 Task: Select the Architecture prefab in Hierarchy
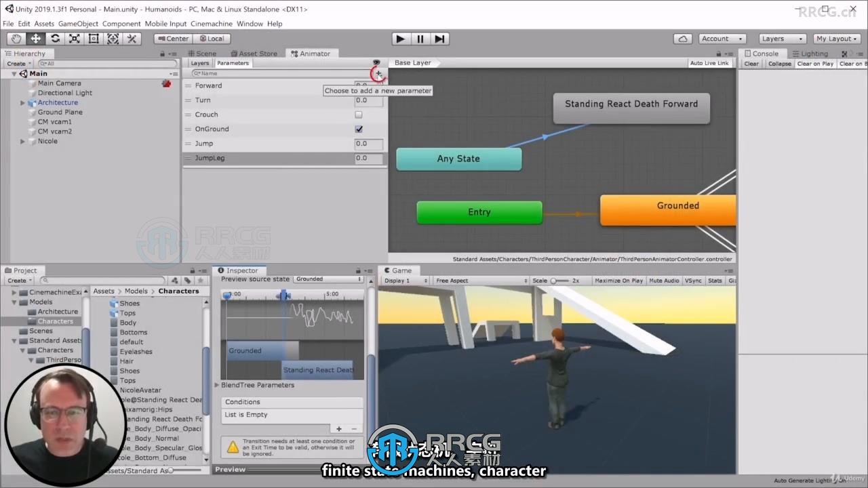click(x=58, y=102)
